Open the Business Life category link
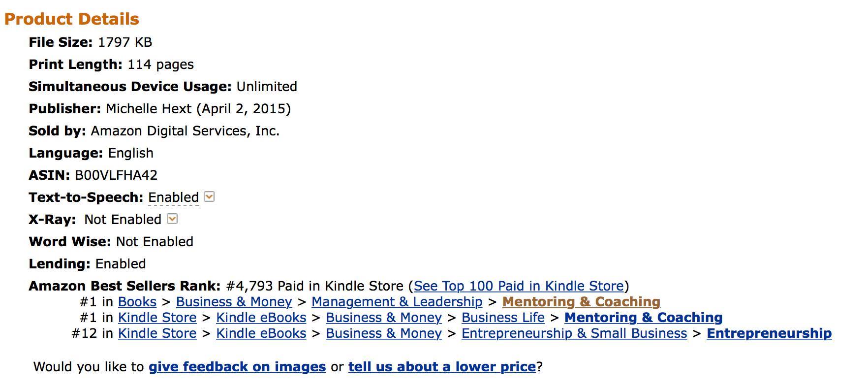 coord(503,318)
